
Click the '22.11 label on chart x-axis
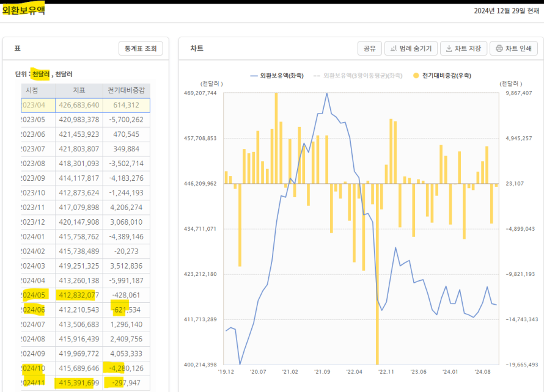(x=386, y=371)
